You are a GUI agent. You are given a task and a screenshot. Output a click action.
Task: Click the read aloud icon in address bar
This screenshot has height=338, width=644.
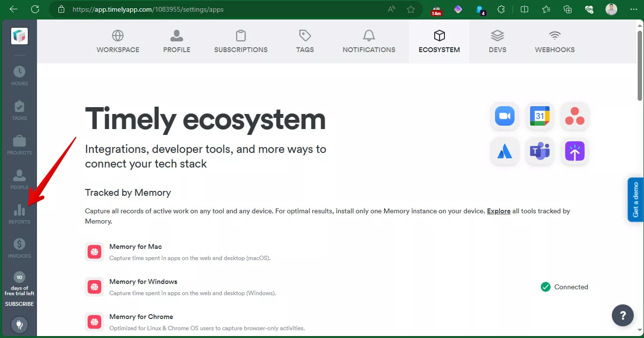pos(391,9)
